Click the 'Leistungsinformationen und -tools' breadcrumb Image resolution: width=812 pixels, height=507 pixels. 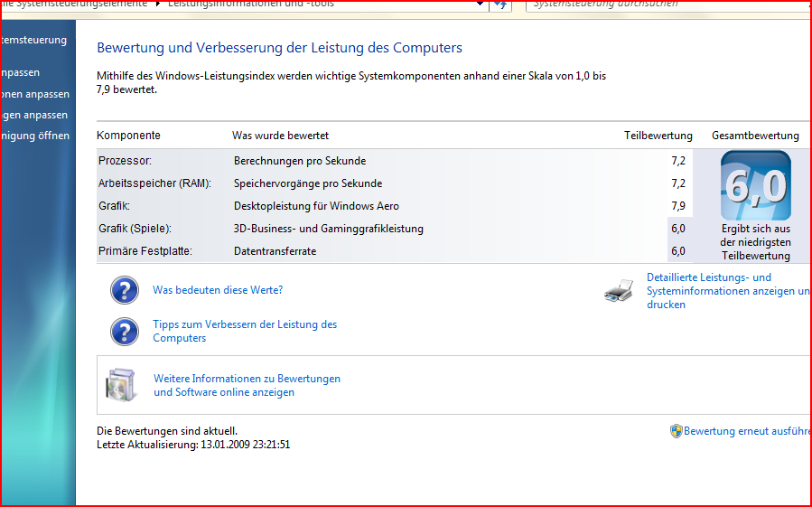tap(251, 4)
